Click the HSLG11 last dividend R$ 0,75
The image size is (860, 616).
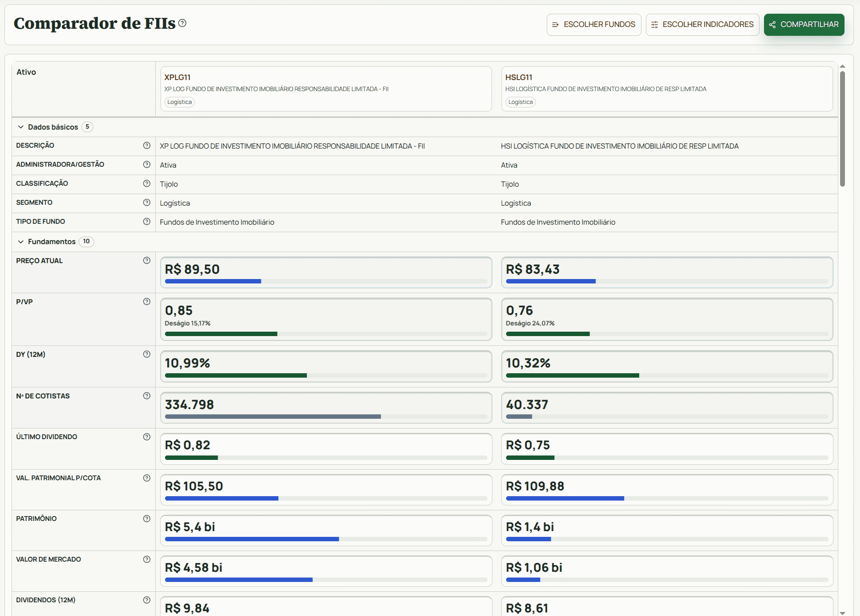[528, 445]
